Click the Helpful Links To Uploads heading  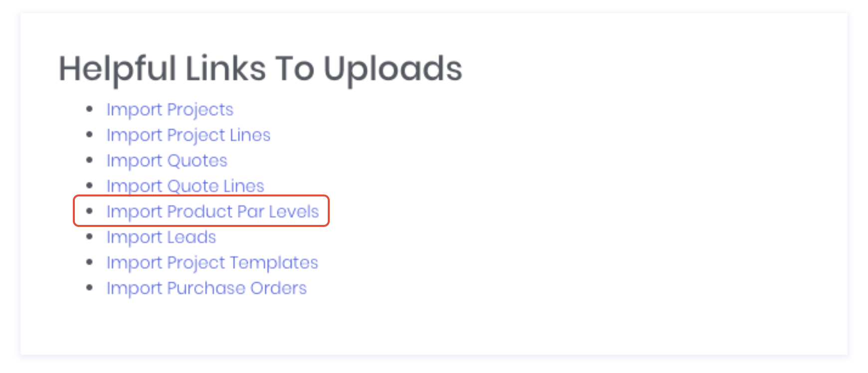coord(260,69)
